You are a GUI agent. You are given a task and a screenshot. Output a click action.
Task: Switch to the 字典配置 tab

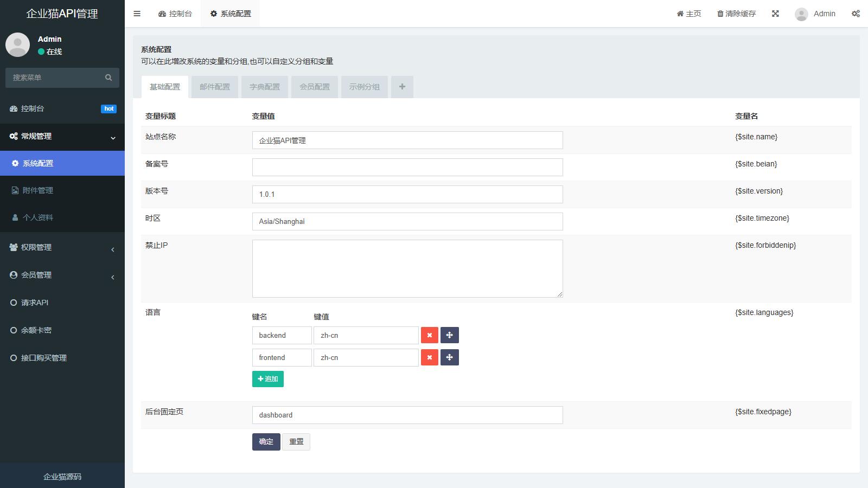(x=265, y=87)
